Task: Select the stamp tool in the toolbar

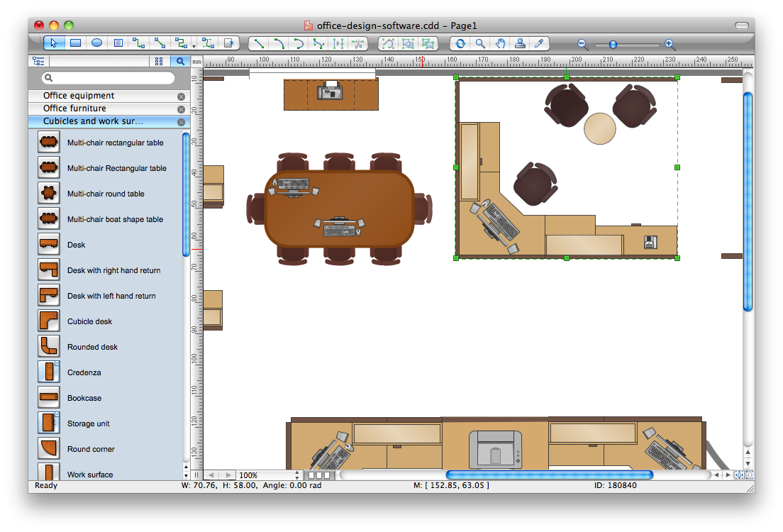Action: (x=519, y=43)
